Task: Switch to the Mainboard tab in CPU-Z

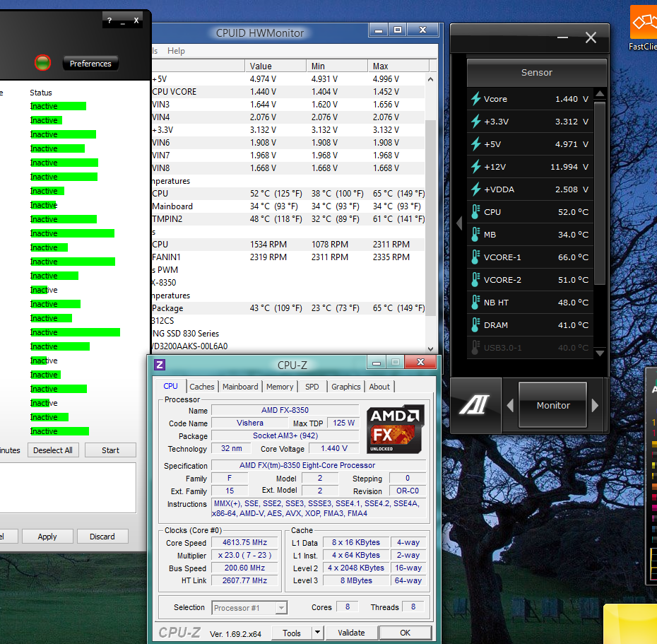Action: 240,387
